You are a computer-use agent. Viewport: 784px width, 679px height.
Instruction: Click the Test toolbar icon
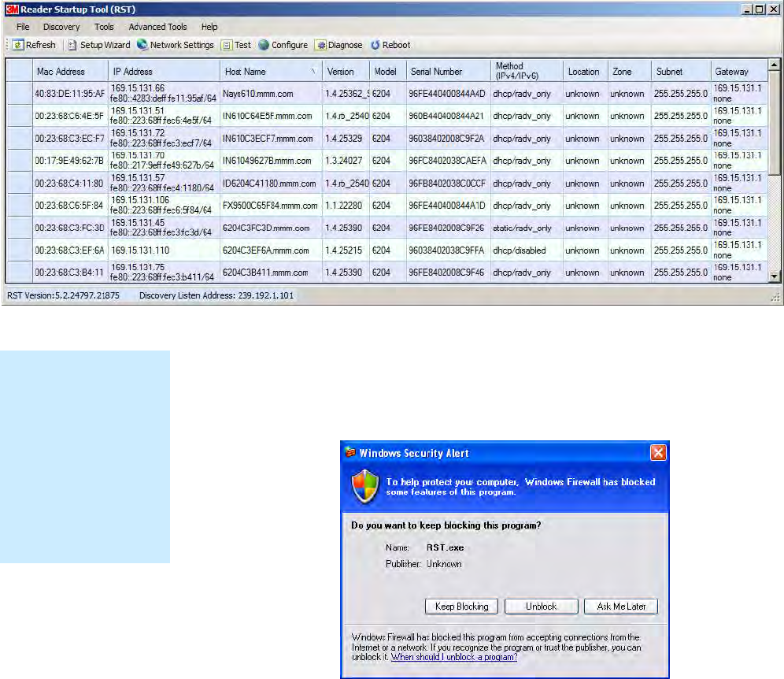pos(227,45)
